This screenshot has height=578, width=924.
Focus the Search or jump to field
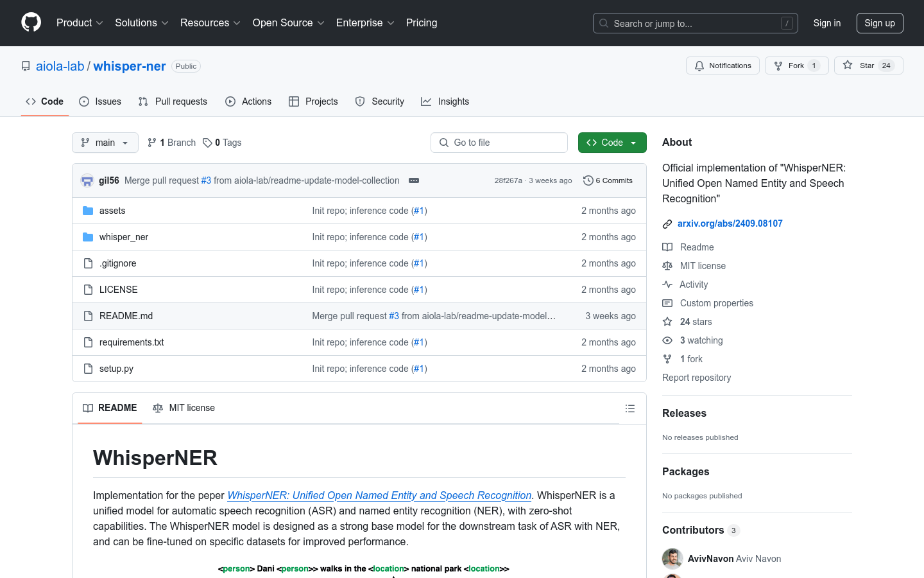[696, 23]
